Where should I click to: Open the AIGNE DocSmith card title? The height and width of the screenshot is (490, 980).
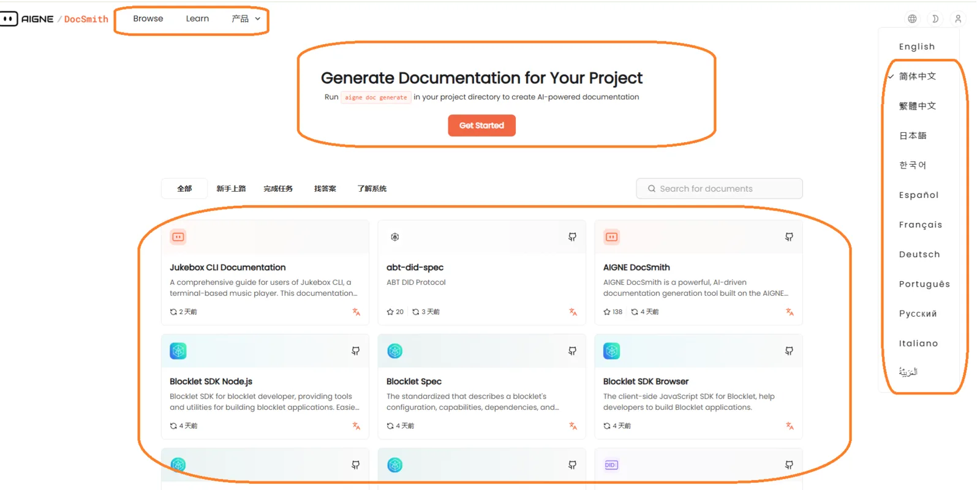click(x=636, y=268)
